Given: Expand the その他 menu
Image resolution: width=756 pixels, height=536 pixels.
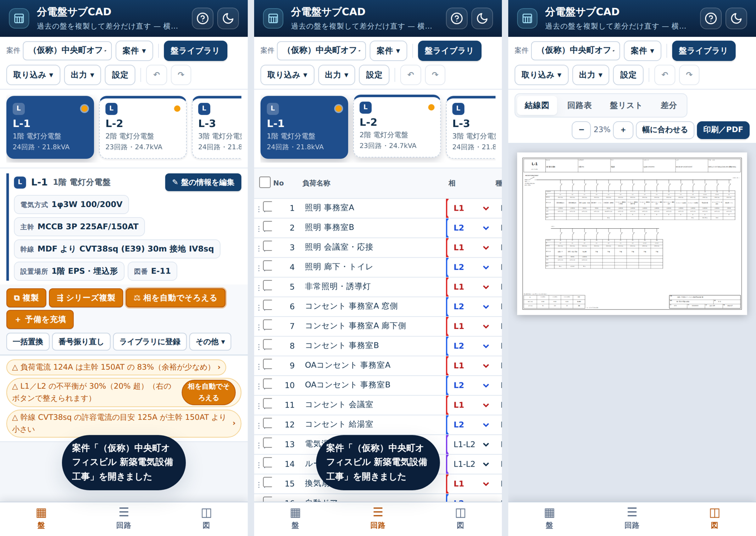Looking at the screenshot, I should pyautogui.click(x=210, y=342).
